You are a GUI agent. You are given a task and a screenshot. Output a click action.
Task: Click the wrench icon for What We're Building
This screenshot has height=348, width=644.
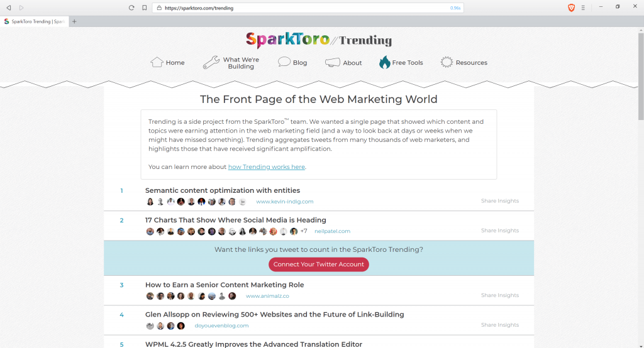point(211,62)
